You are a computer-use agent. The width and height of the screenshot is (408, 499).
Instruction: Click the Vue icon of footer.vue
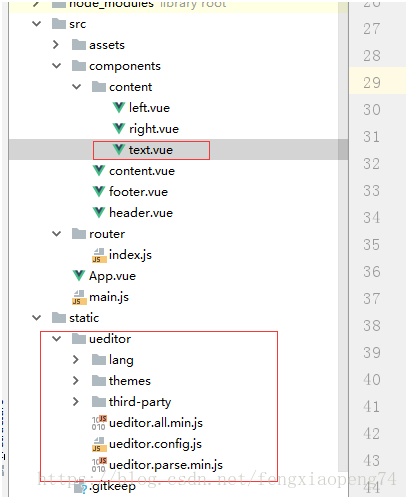99,192
